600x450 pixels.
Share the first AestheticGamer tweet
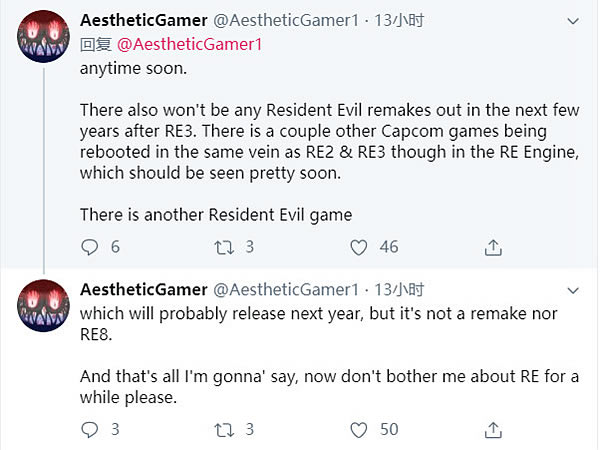click(x=492, y=246)
